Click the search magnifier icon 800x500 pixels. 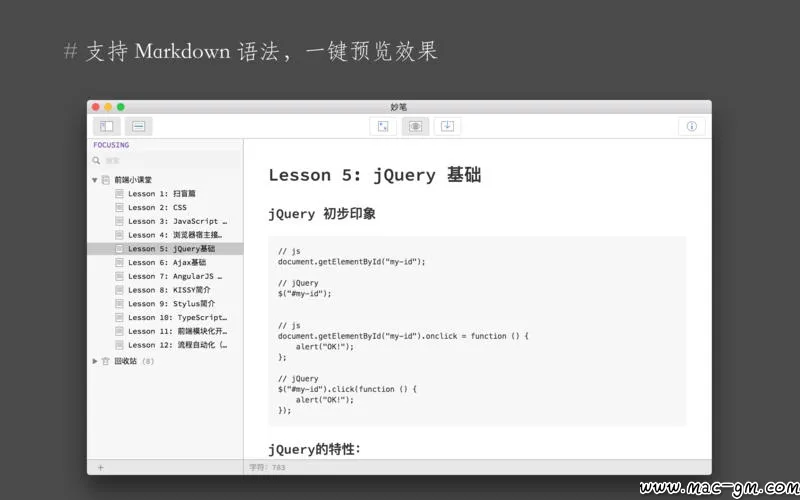(96, 160)
